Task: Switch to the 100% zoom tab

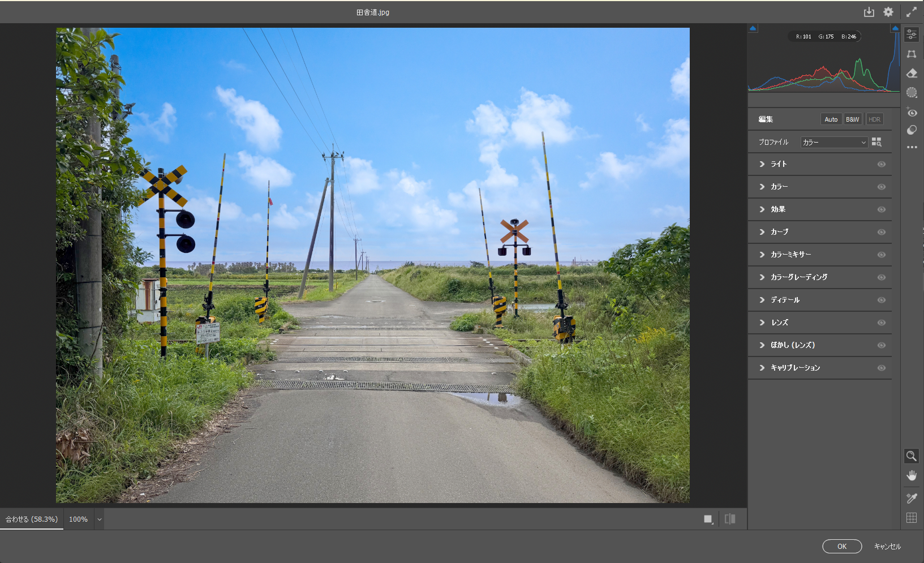Action: coord(78,519)
